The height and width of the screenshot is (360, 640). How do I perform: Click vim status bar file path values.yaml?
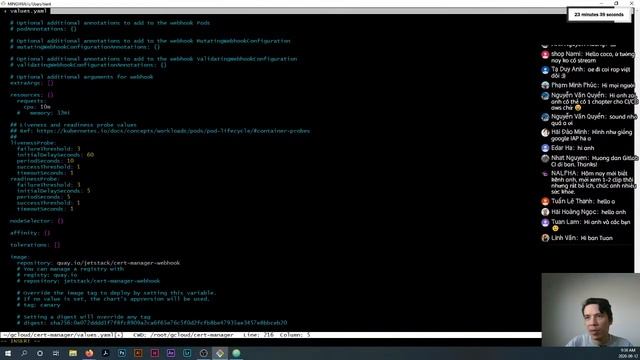(62, 335)
